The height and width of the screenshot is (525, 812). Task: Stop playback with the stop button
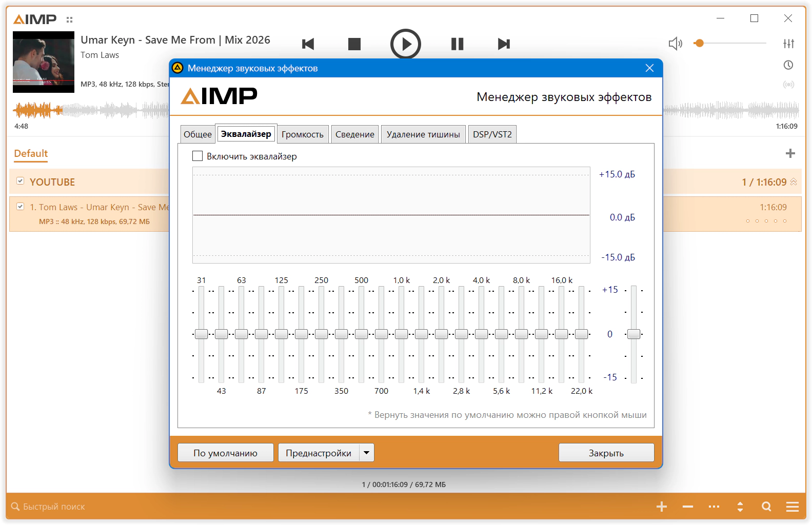click(x=354, y=44)
